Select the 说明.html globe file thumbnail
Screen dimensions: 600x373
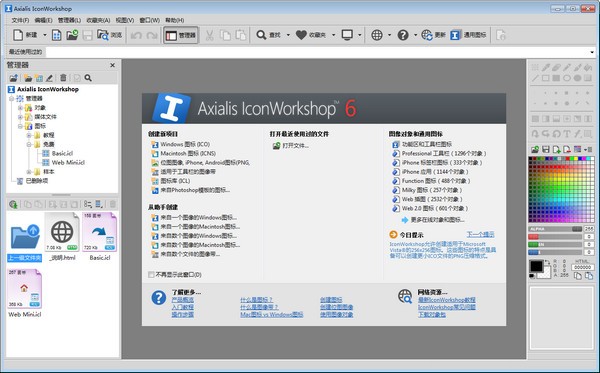62,233
